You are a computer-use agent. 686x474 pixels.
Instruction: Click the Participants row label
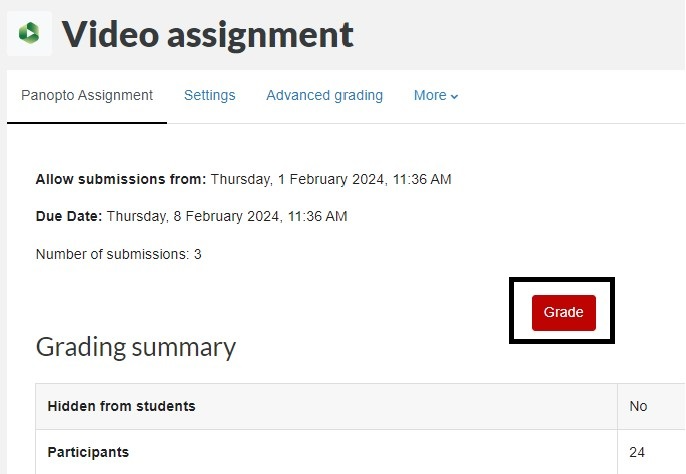pos(88,452)
